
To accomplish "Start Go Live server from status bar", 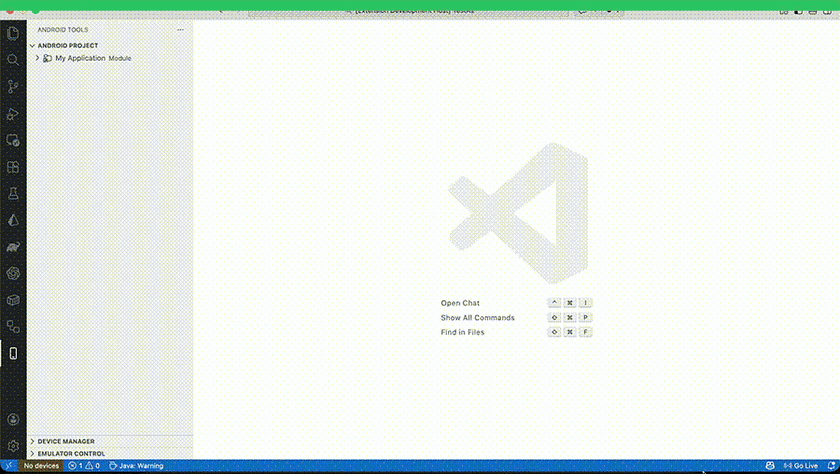I will (801, 466).
